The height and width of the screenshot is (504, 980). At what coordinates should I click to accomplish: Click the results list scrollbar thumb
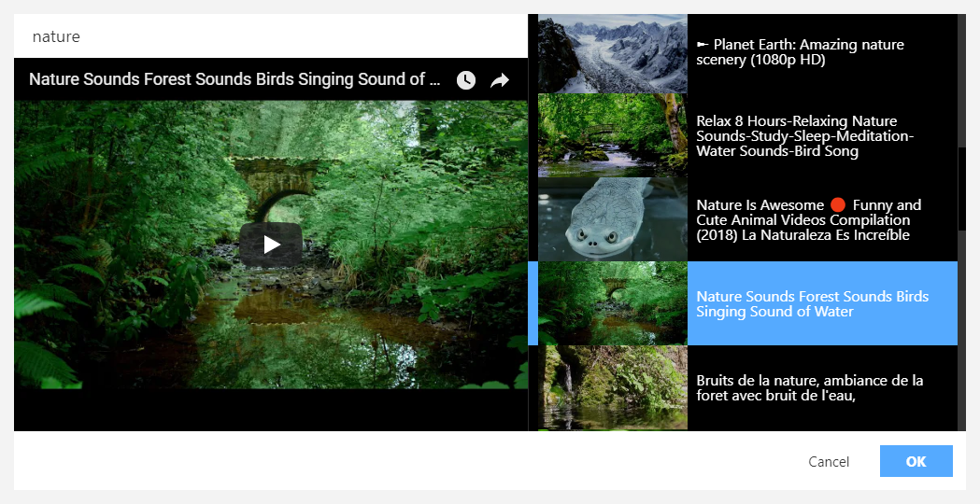pos(961,189)
